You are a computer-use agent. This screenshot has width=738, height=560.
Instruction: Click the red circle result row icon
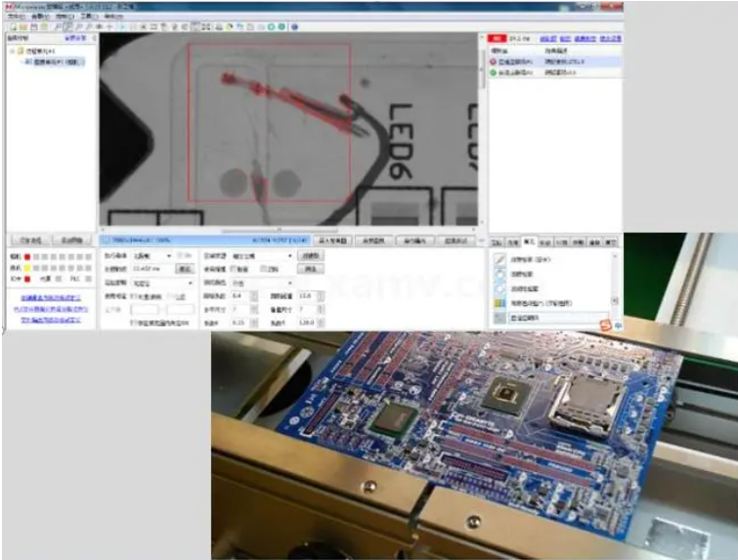[x=494, y=62]
